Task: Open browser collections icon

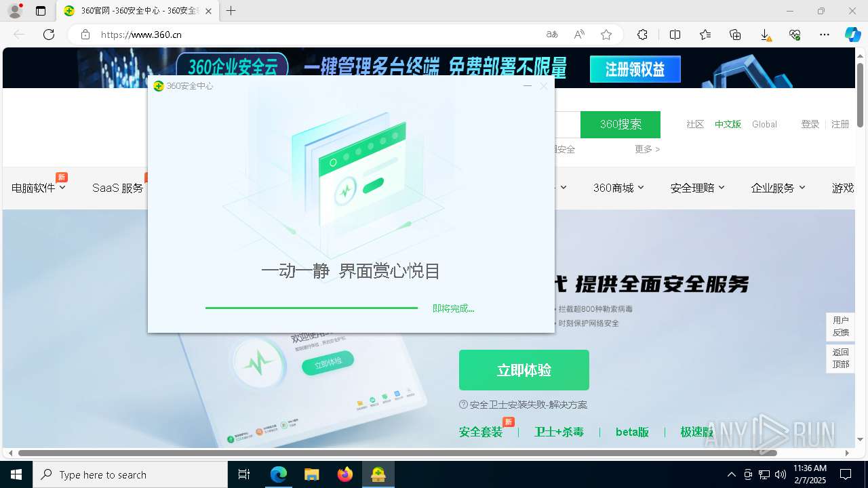Action: (735, 35)
